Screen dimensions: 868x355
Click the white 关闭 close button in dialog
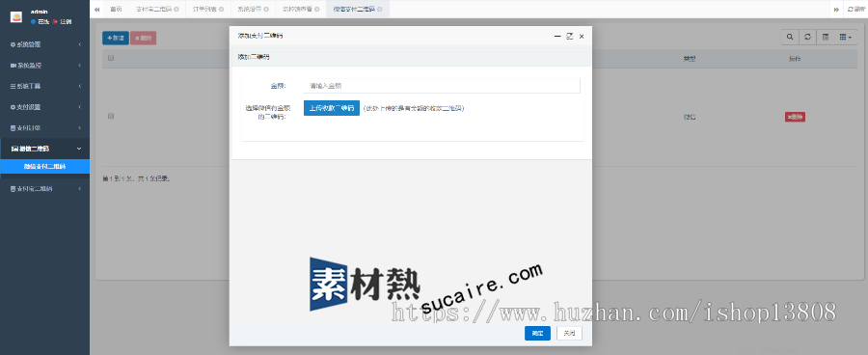point(569,334)
